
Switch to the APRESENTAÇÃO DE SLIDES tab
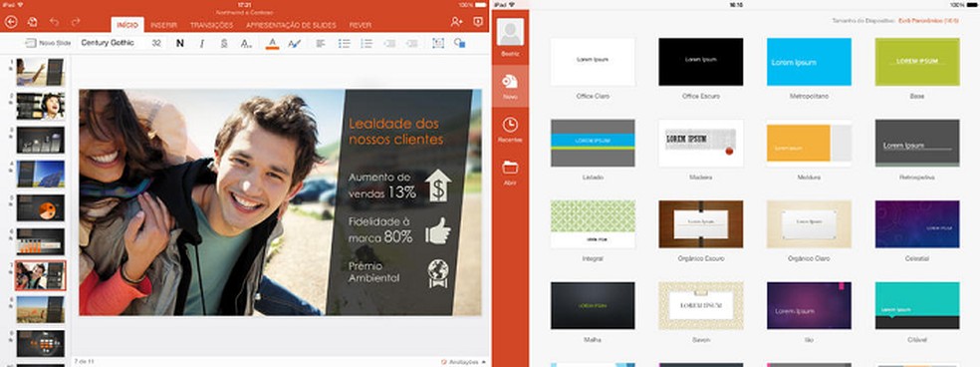tap(291, 26)
